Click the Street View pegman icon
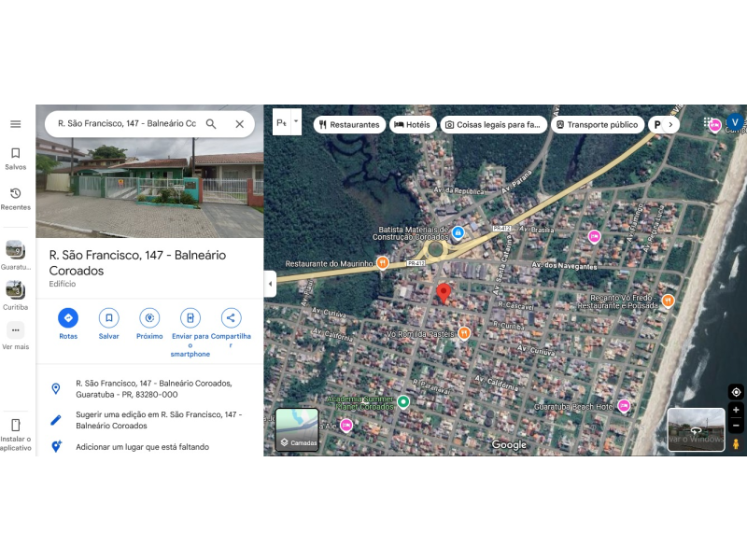 [x=736, y=443]
